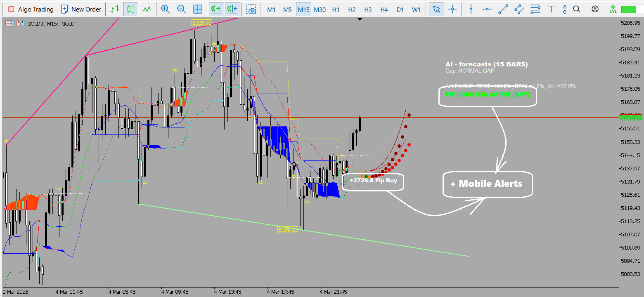Screen dimensions: 644x297
Task: Select the M5 timeframe
Action: [x=287, y=9]
